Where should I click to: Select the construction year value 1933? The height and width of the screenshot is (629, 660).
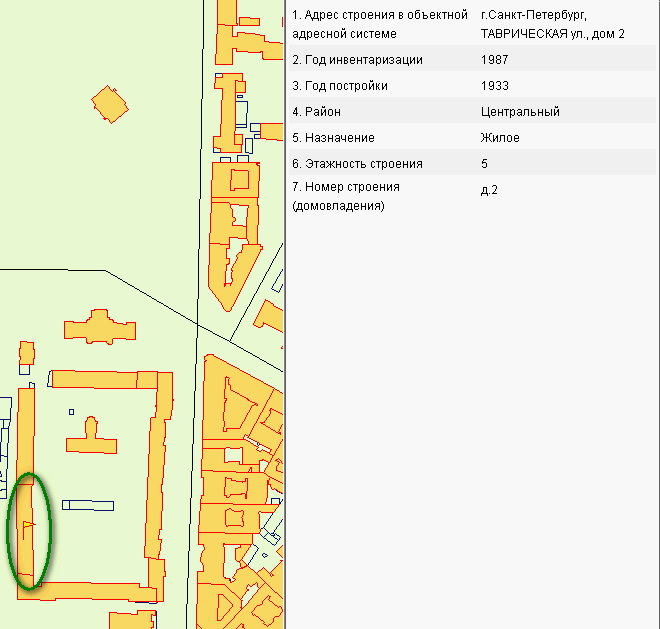[494, 86]
